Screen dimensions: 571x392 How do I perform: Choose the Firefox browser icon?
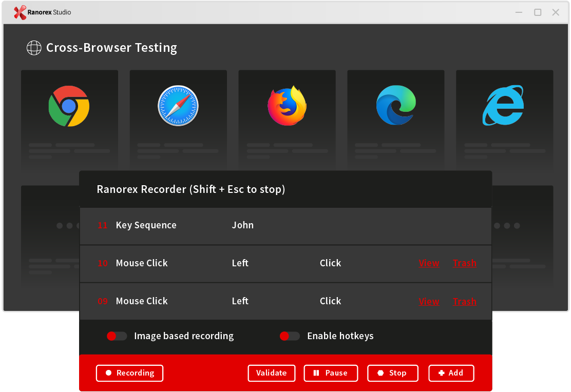tap(287, 106)
